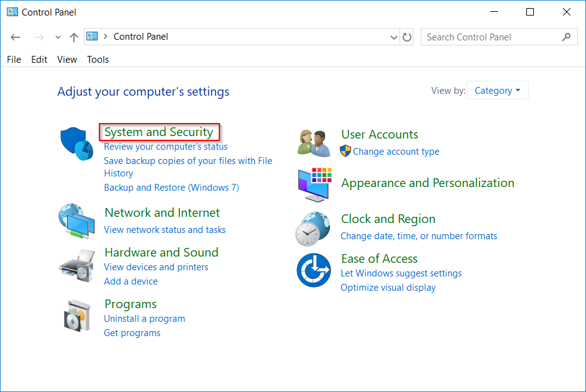Navigate back using the back arrow
The width and height of the screenshot is (586, 392).
15,37
